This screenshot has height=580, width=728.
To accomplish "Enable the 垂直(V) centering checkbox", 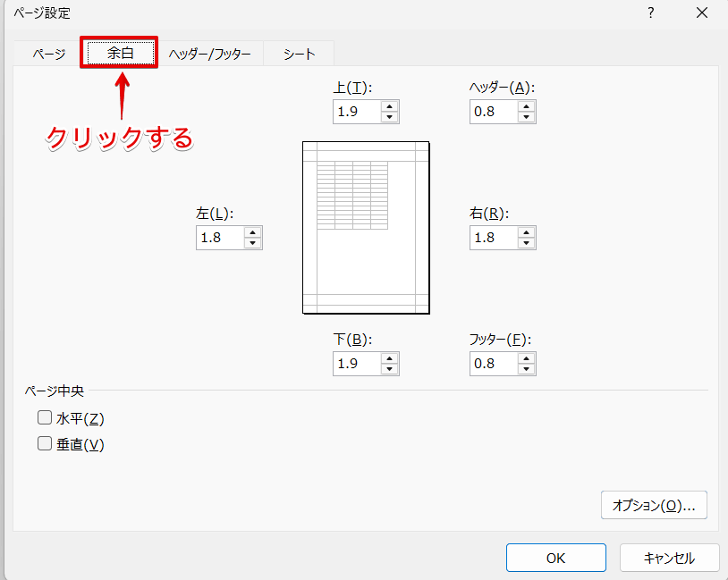I will click(44, 444).
